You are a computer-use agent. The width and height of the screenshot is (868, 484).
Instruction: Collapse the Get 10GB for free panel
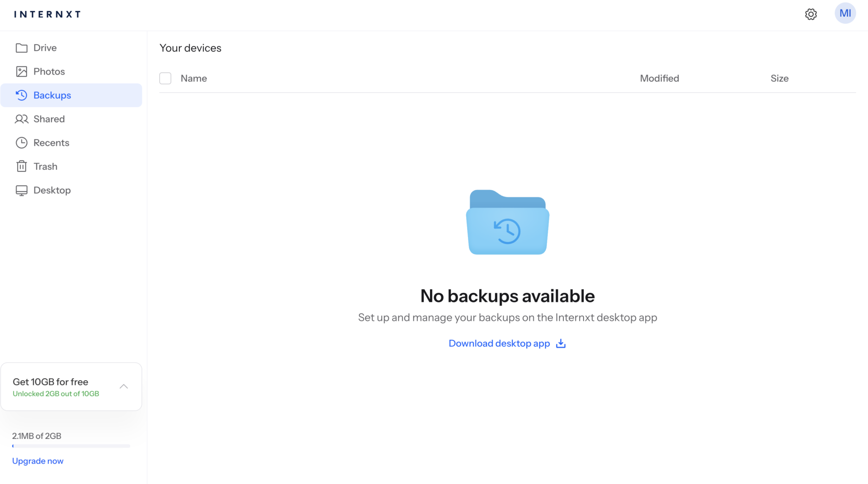[x=123, y=386]
